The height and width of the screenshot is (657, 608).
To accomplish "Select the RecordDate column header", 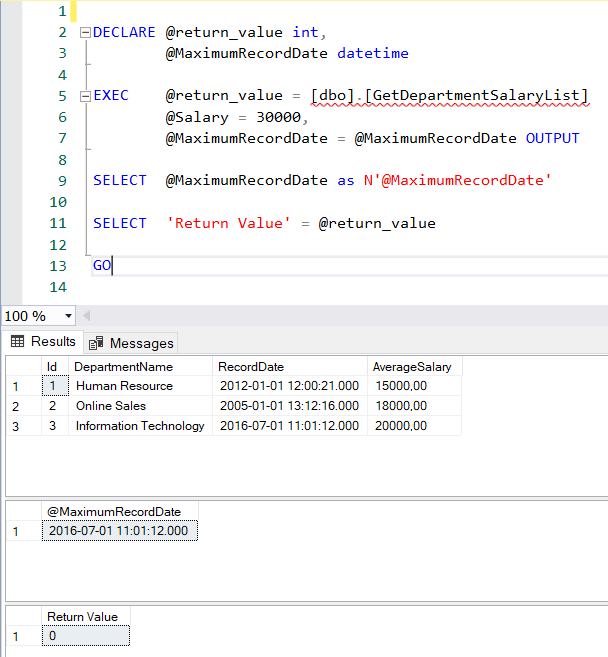I will coord(290,367).
